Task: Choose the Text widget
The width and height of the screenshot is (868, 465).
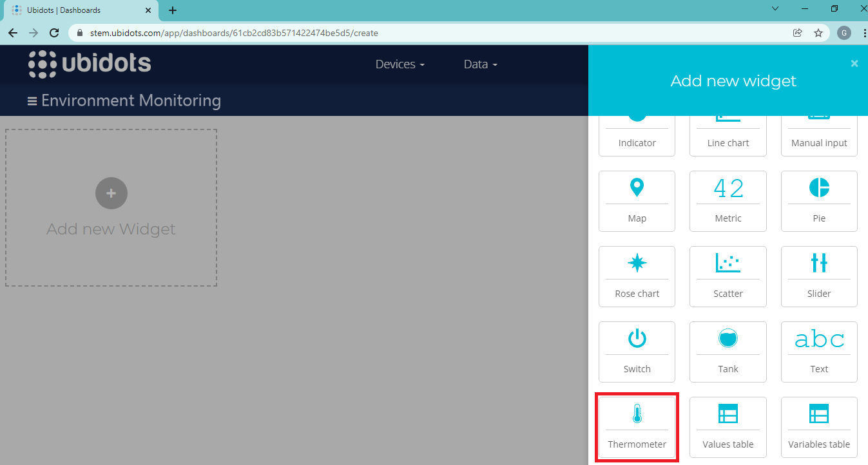Action: point(818,352)
